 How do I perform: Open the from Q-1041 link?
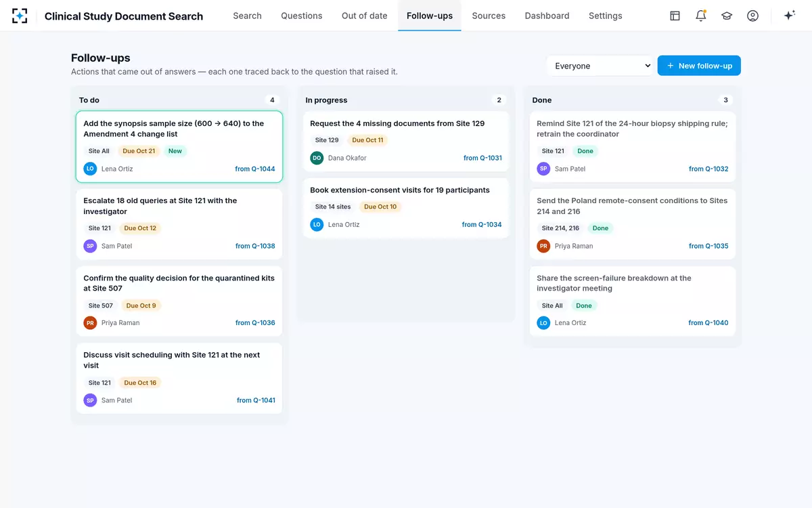click(x=256, y=400)
